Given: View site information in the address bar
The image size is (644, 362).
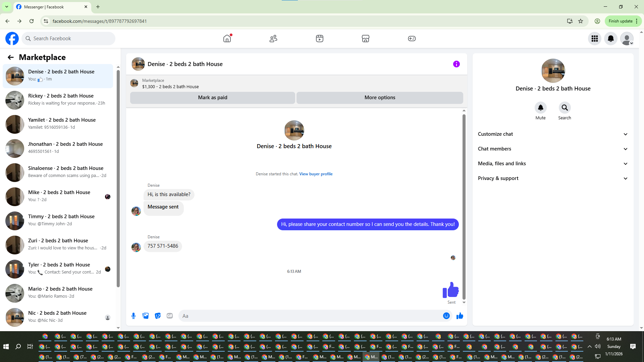Looking at the screenshot, I should (x=46, y=21).
